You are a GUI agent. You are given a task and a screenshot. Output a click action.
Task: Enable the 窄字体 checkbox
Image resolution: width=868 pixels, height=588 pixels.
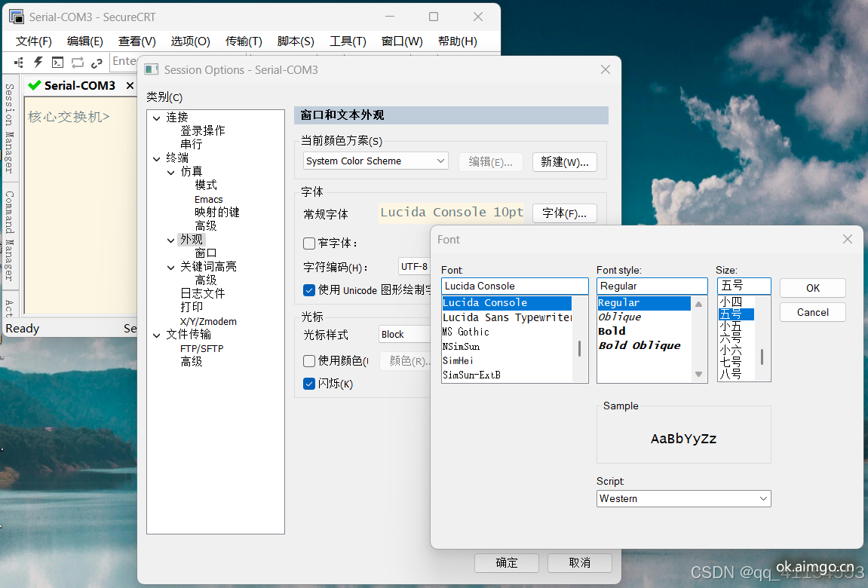309,243
